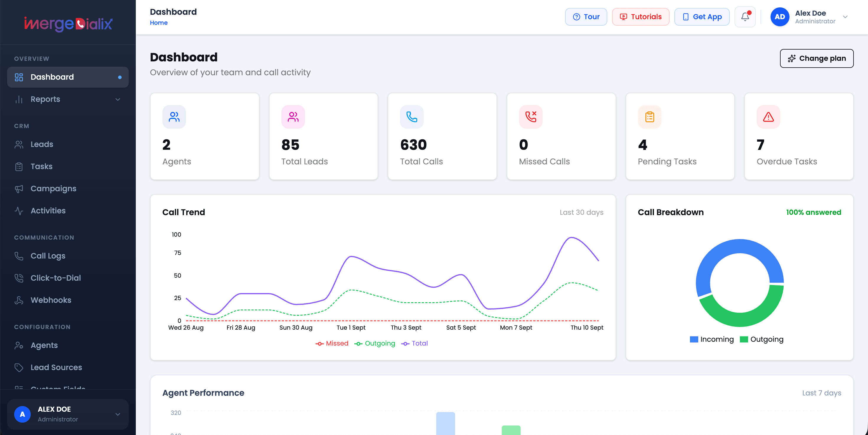
Task: Click the AD avatar in header
Action: point(780,17)
